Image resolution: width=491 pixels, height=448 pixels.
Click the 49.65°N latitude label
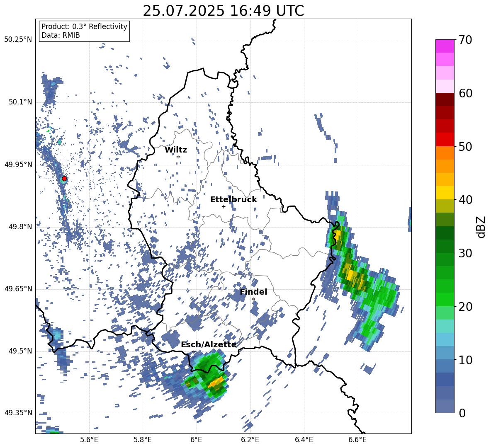(18, 289)
